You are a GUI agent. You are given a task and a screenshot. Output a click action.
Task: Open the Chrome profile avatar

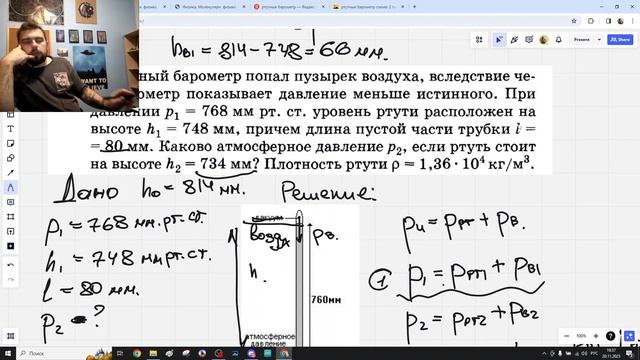(x=621, y=21)
